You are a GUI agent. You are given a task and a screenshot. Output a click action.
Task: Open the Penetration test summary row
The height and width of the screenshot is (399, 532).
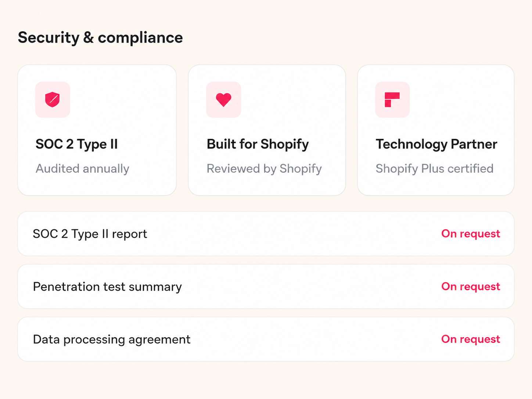coord(266,287)
